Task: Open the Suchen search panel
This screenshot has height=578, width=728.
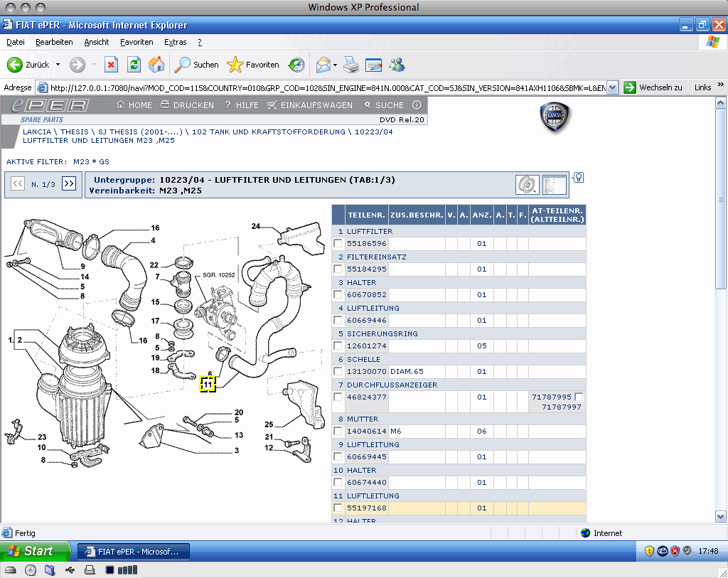Action: tap(196, 65)
